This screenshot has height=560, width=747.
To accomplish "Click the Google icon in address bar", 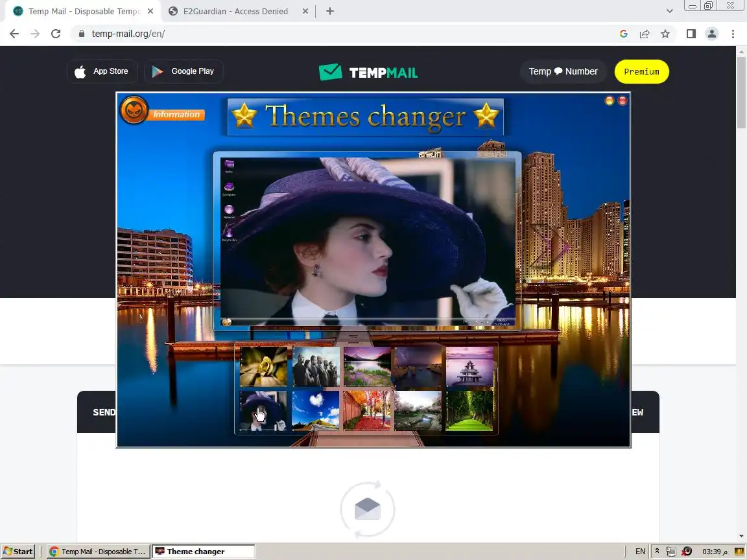I will (624, 34).
